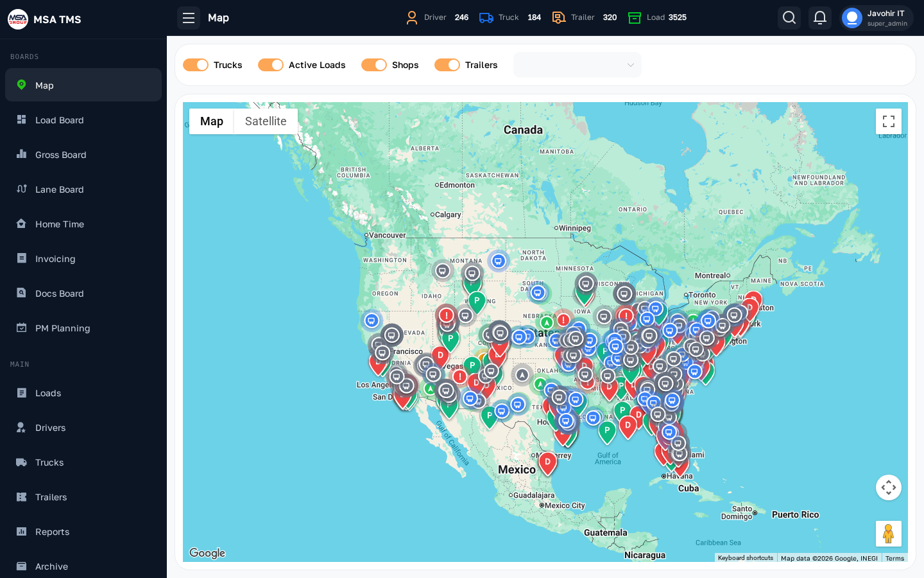The width and height of the screenshot is (924, 578).
Task: Click the Drivers person icon
Action: tap(22, 427)
